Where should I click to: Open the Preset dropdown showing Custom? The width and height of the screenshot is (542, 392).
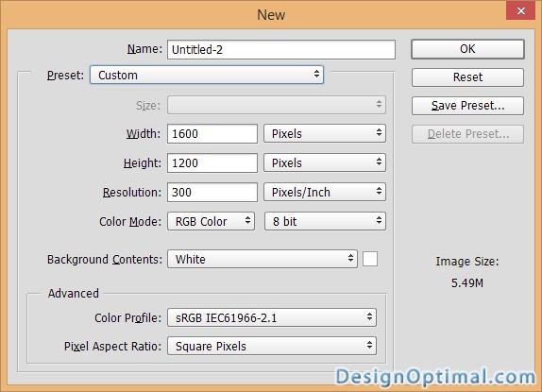pos(207,75)
